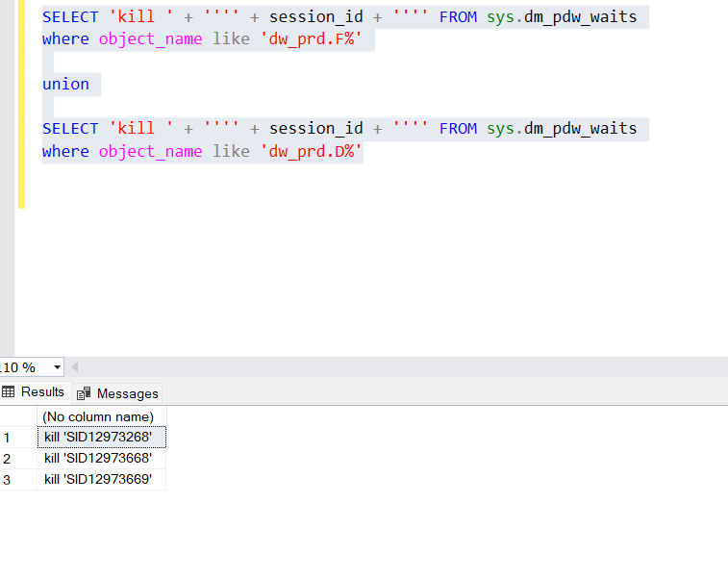
Task: Select row header 1 in results
Action: pyautogui.click(x=18, y=438)
